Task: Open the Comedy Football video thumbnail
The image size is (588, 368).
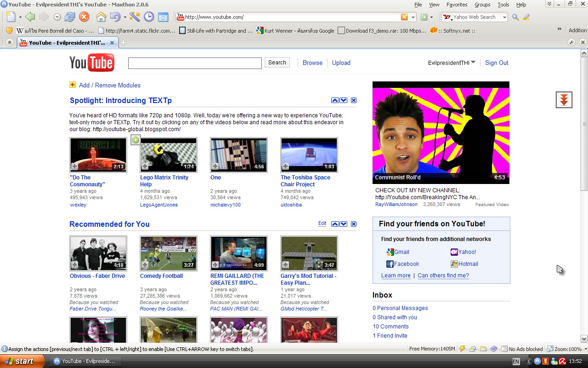Action: point(169,253)
